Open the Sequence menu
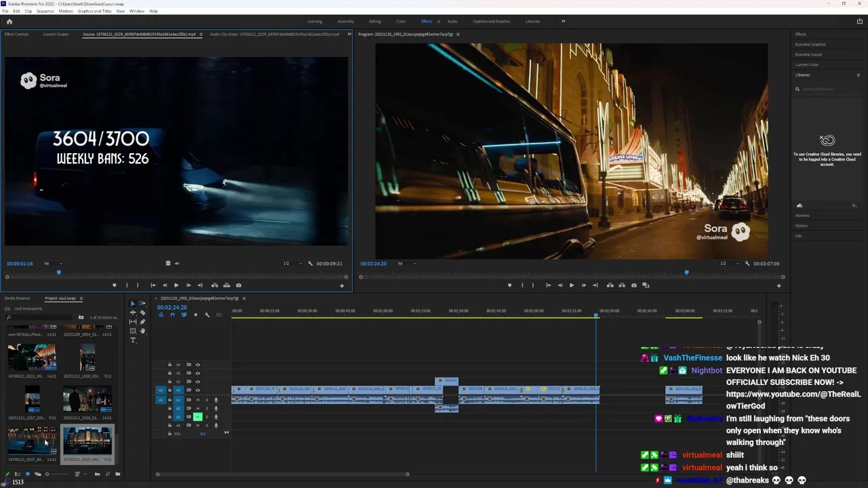This screenshot has height=488, width=868. (45, 11)
